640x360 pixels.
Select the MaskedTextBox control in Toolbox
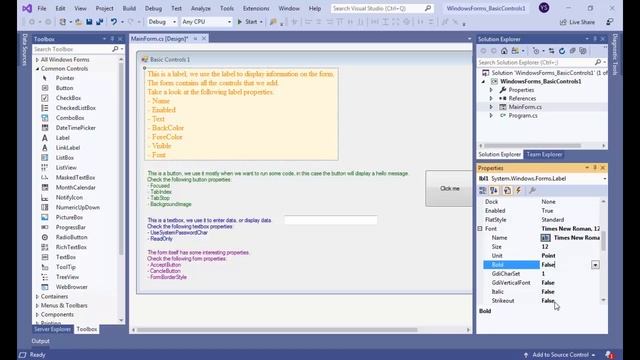(x=75, y=178)
